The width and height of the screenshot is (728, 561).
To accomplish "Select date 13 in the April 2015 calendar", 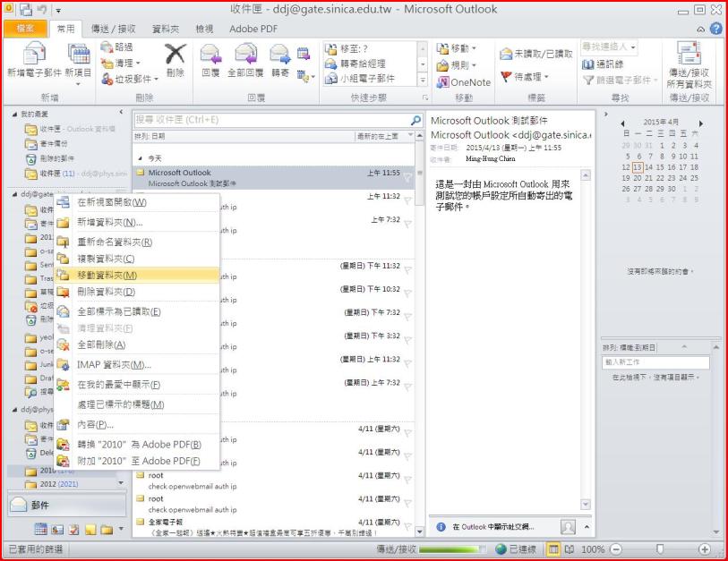I will pos(638,167).
